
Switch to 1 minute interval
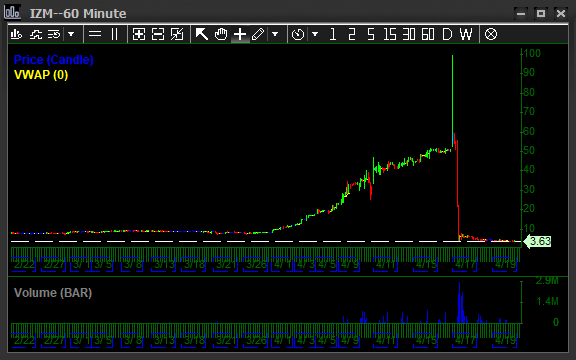(x=333, y=35)
